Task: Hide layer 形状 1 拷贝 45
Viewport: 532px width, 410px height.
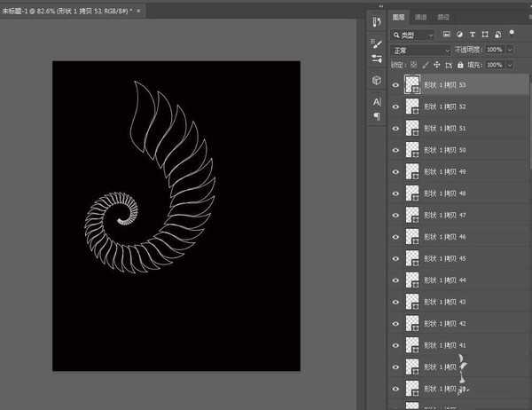Action: [395, 258]
